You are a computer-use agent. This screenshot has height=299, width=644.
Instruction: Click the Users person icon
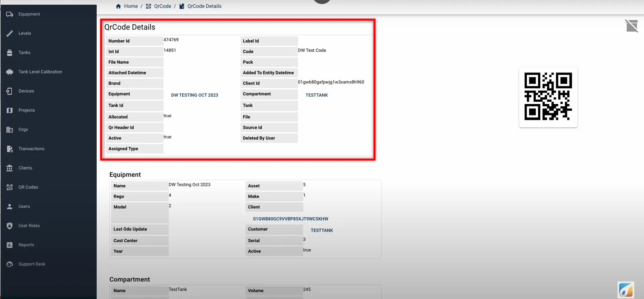(10, 206)
